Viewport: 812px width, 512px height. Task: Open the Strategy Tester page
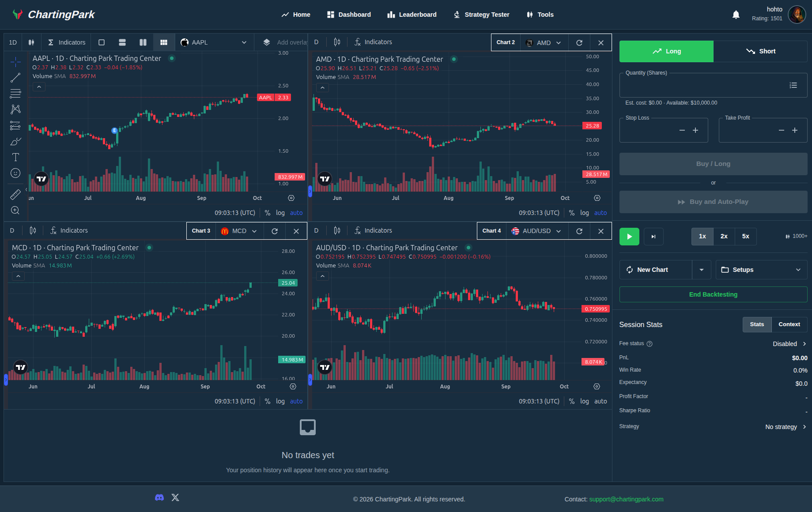482,15
